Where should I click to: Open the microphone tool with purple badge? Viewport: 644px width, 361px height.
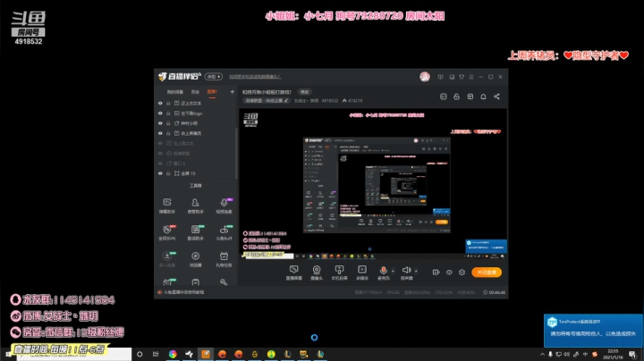pyautogui.click(x=224, y=206)
